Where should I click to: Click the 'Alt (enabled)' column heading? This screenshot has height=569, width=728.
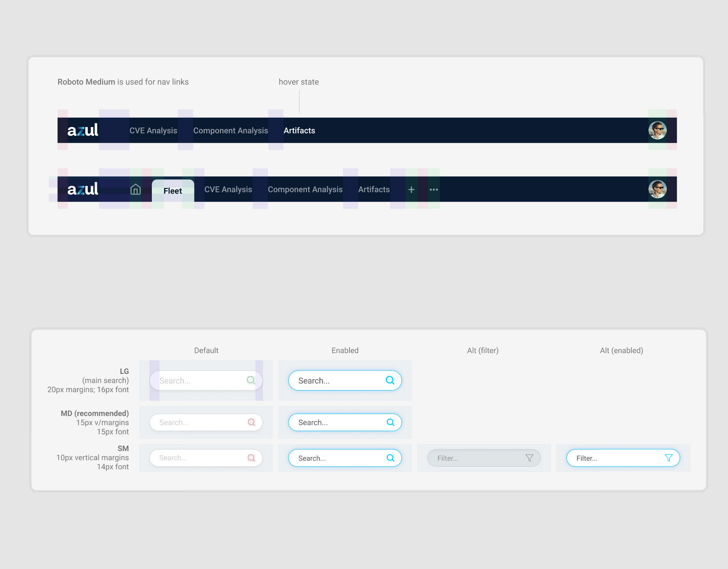tap(622, 350)
